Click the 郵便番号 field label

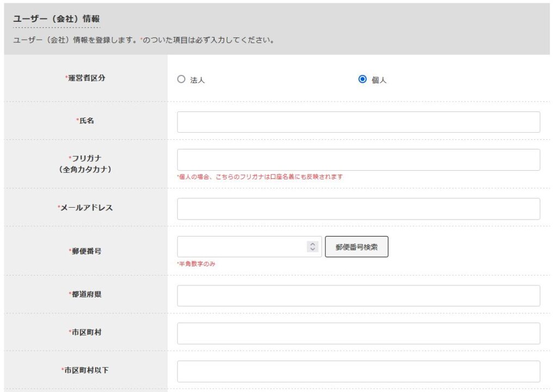86,251
